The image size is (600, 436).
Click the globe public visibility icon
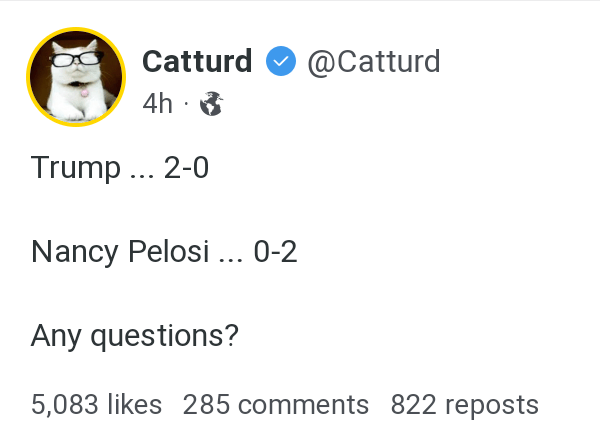[210, 103]
